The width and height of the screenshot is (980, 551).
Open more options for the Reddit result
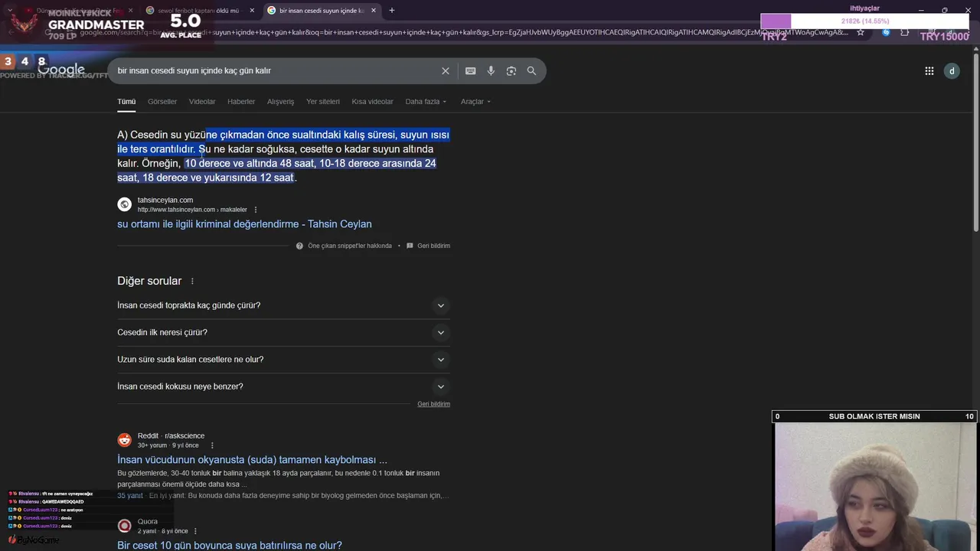(x=212, y=445)
